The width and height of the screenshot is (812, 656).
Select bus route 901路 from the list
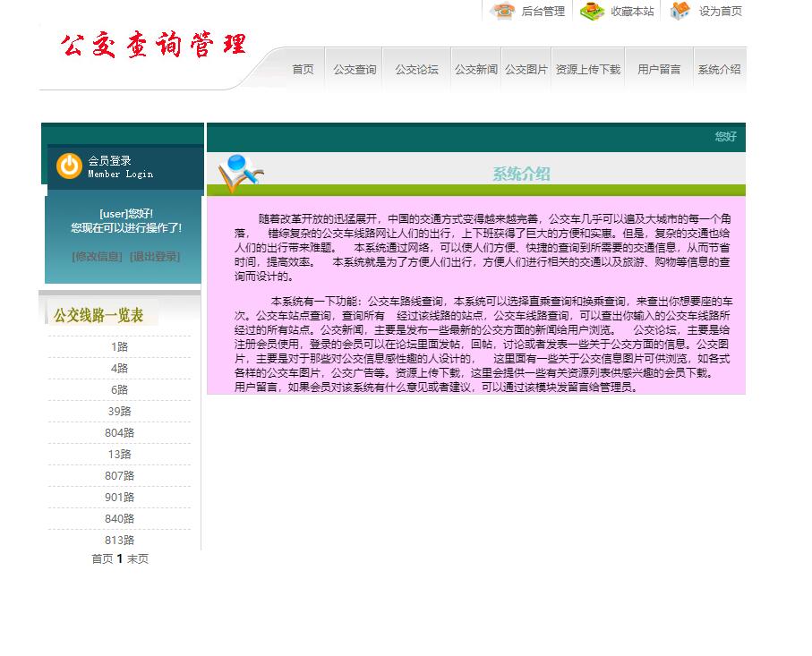tap(119, 497)
